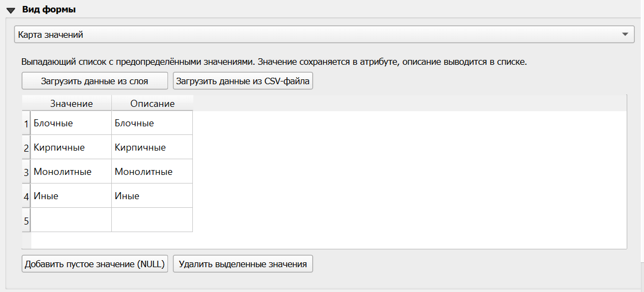This screenshot has width=644, height=292.
Task: Open the Карта значений widget type dropdown
Action: click(x=324, y=35)
